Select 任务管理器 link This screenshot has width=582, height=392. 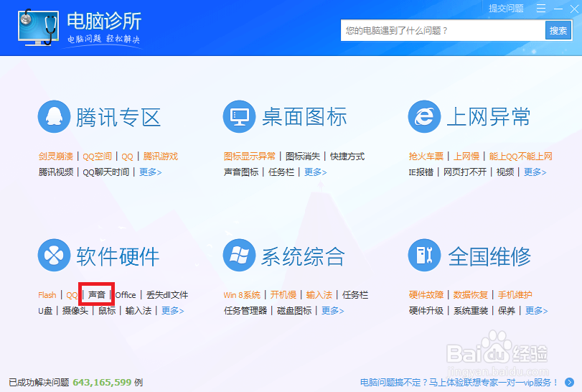[245, 310]
